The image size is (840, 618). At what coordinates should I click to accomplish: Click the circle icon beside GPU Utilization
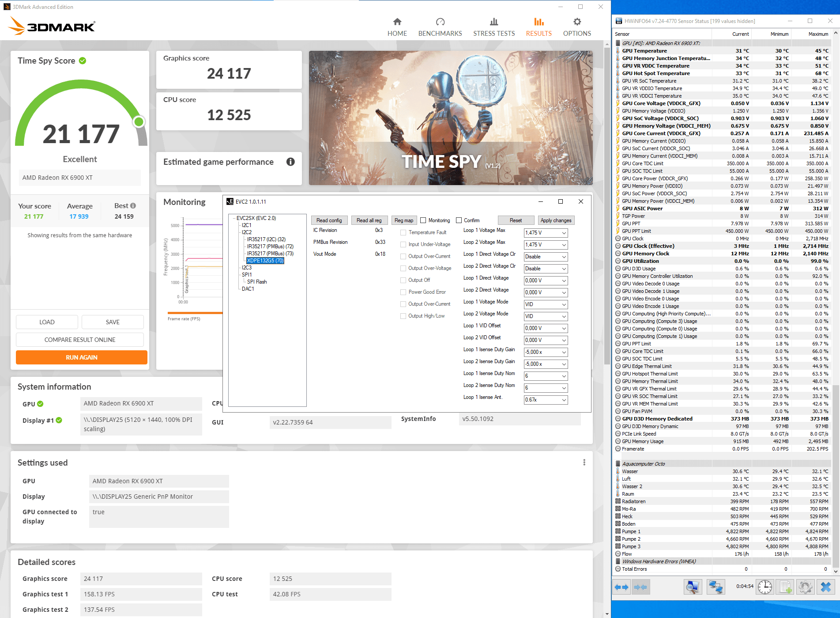click(x=618, y=261)
